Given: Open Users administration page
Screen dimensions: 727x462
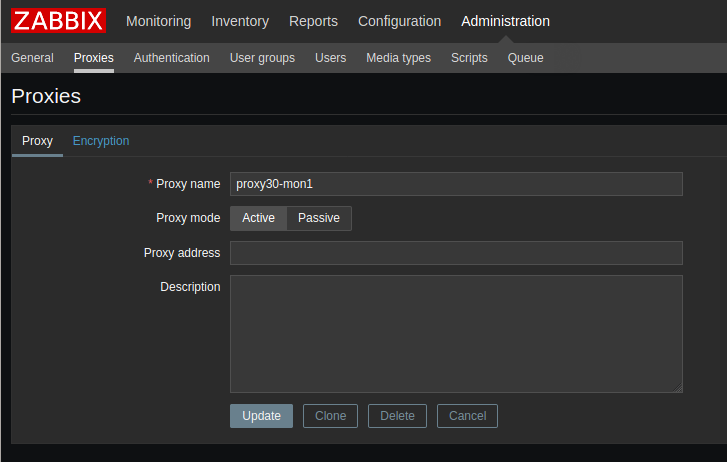Looking at the screenshot, I should tap(330, 58).
